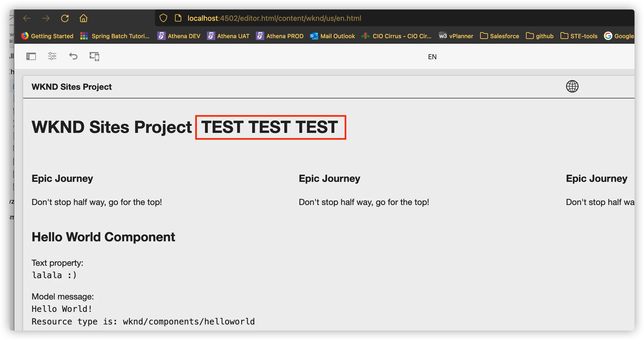
Task: Open the Mail Outlook bookmark
Action: point(333,36)
